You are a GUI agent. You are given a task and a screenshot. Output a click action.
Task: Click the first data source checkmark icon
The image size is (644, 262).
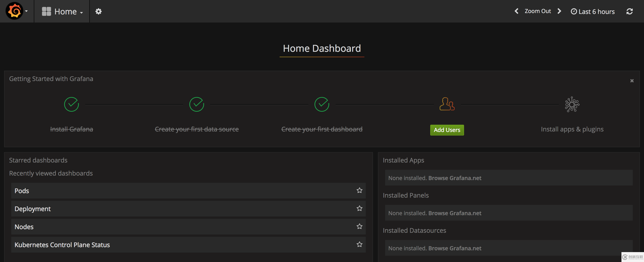point(196,104)
